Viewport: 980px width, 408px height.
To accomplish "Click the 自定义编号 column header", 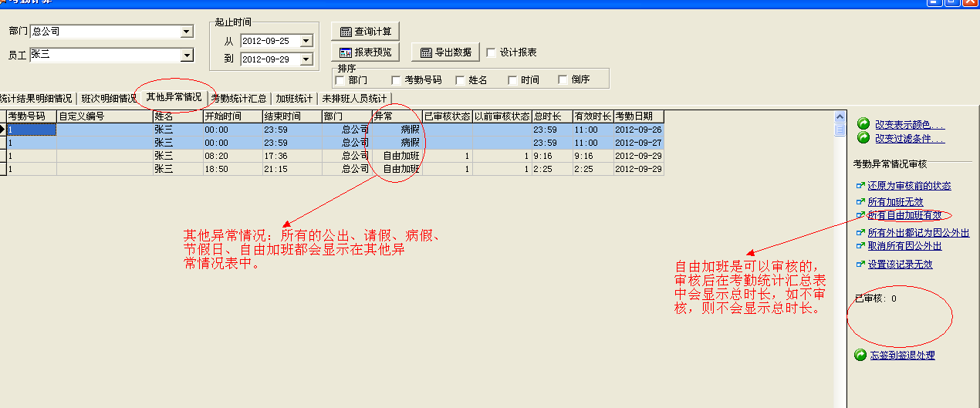I will (x=104, y=116).
